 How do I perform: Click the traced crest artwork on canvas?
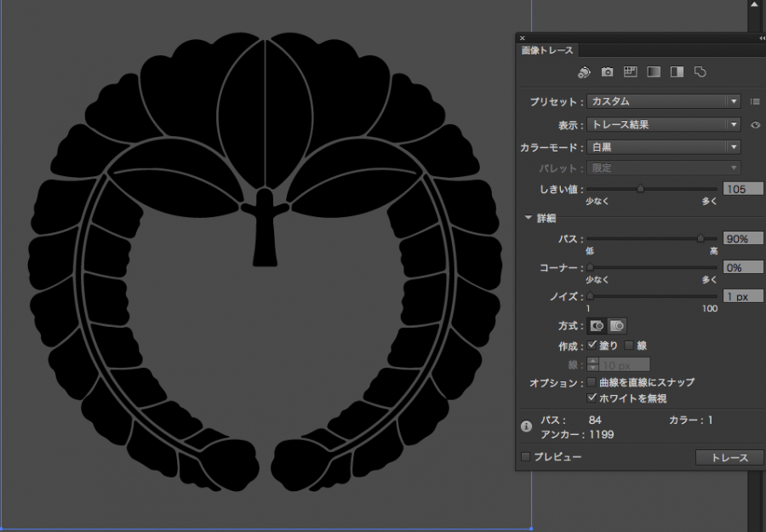tap(266, 264)
